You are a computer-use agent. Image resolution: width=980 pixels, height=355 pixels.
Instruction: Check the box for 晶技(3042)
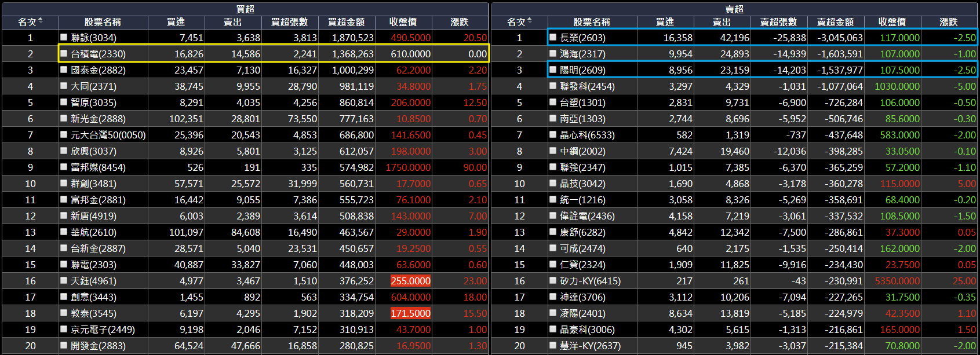tap(553, 183)
